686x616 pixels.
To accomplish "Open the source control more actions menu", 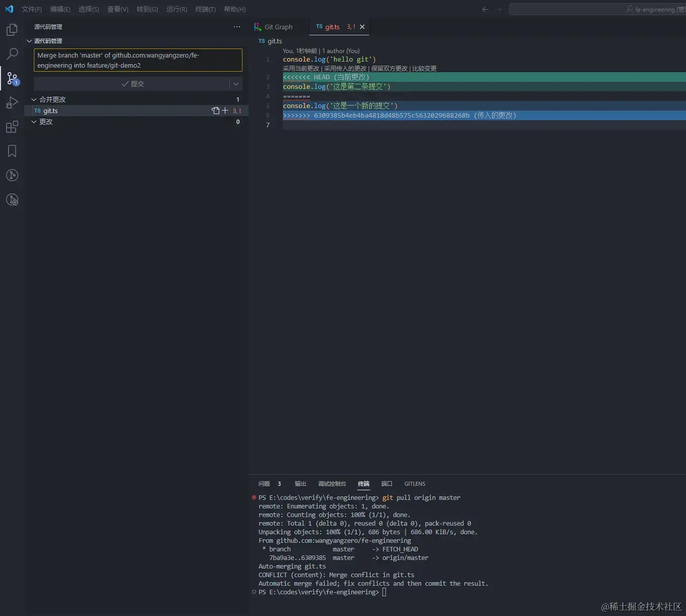I will point(237,27).
